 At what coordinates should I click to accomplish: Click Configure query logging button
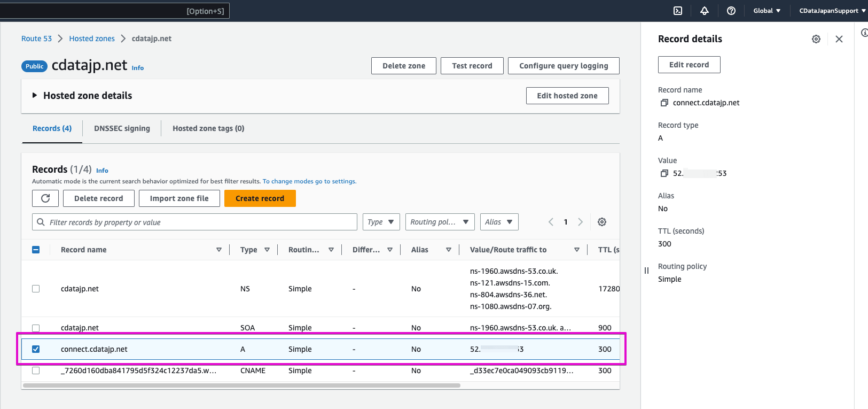point(564,66)
